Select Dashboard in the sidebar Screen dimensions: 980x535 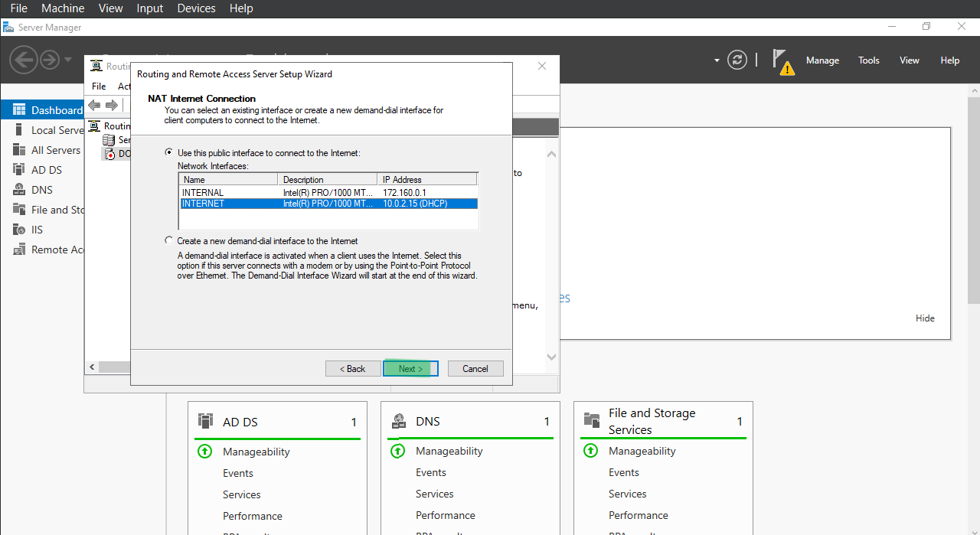point(42,110)
